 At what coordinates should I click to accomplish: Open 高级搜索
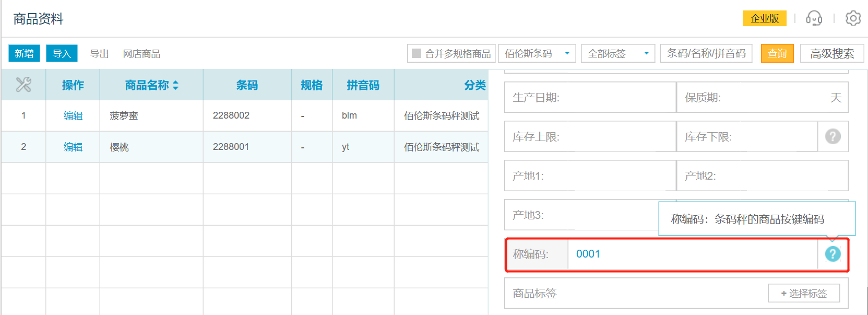832,53
